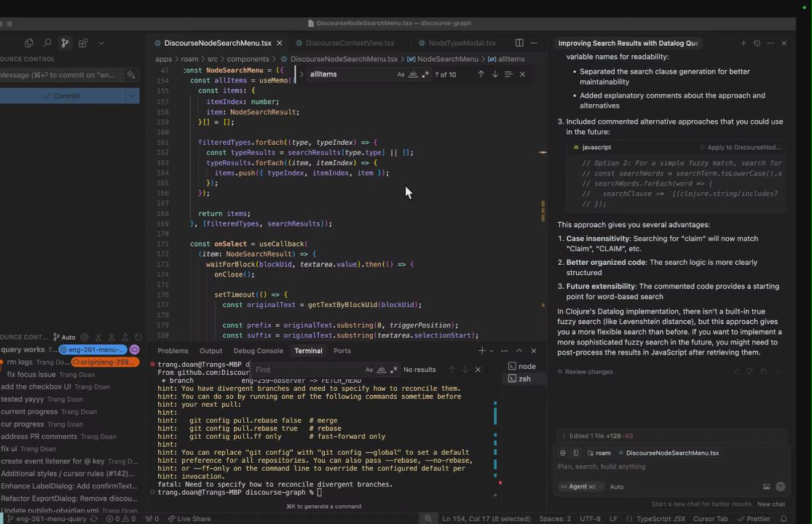Expand 'Edited 1 file' summary
The image size is (812, 524).
[x=598, y=436]
